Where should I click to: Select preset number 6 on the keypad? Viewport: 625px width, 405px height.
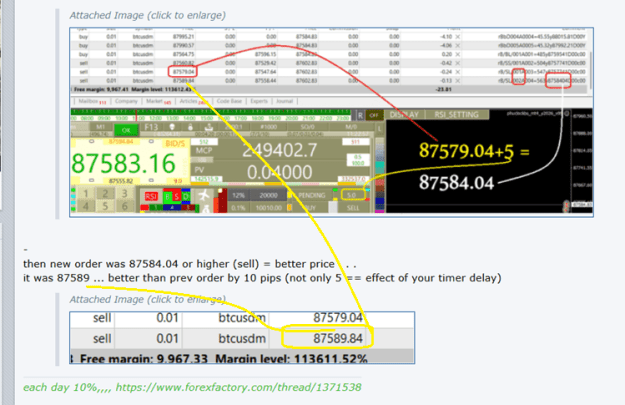[125, 206]
